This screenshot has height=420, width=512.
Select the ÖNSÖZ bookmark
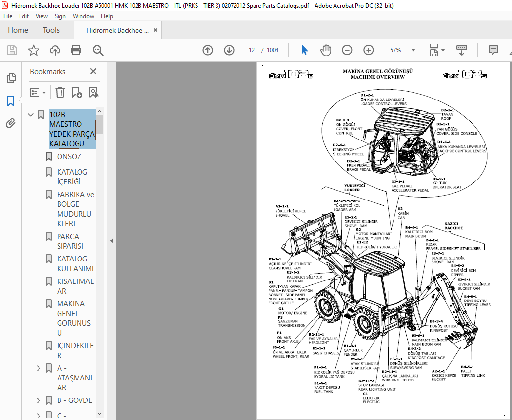pos(69,157)
